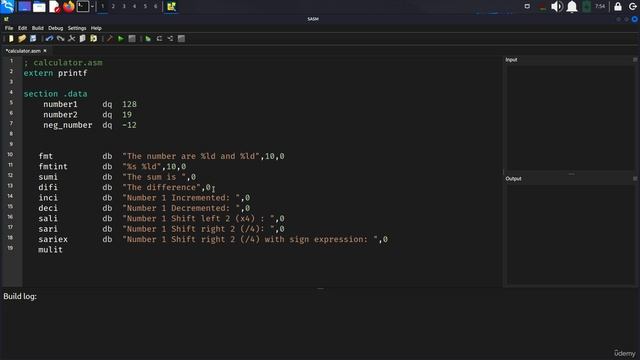Click the SASM taskbar window button
Image resolution: width=640 pixels, height=360 pixels.
coord(171,6)
